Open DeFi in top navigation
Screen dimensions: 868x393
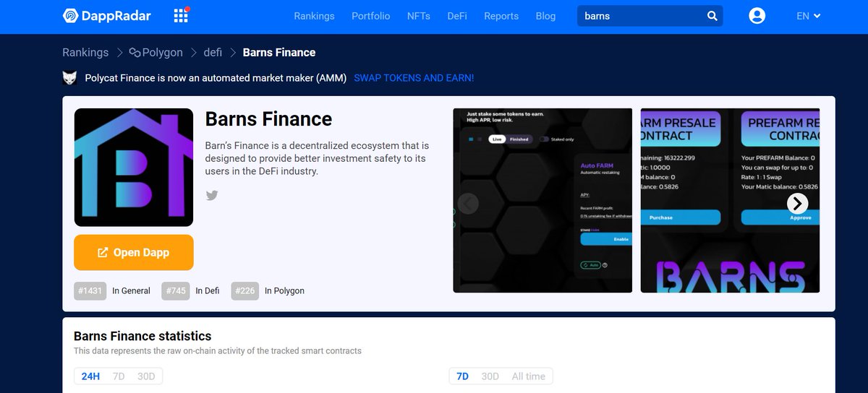coord(457,16)
